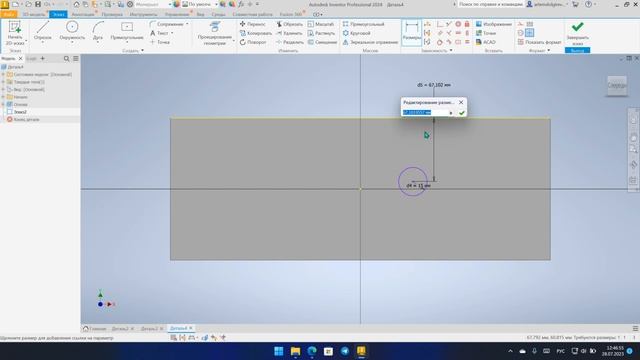
Task: Open File Explorer from the taskbar
Action: [x=296, y=351]
